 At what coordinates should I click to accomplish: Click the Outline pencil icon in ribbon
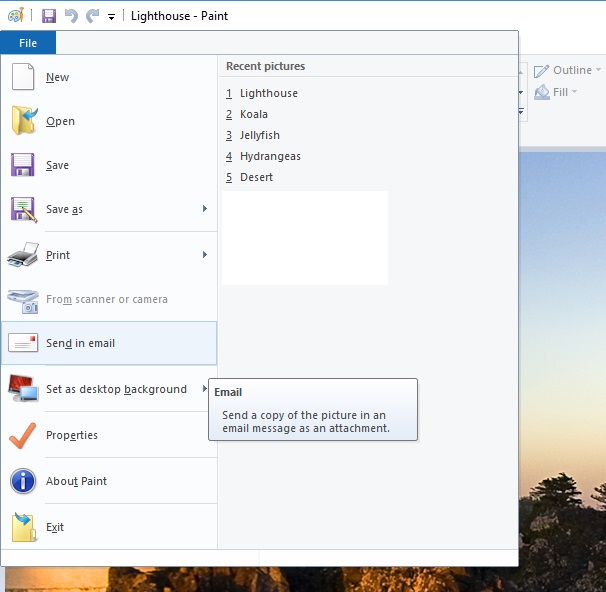click(x=541, y=71)
